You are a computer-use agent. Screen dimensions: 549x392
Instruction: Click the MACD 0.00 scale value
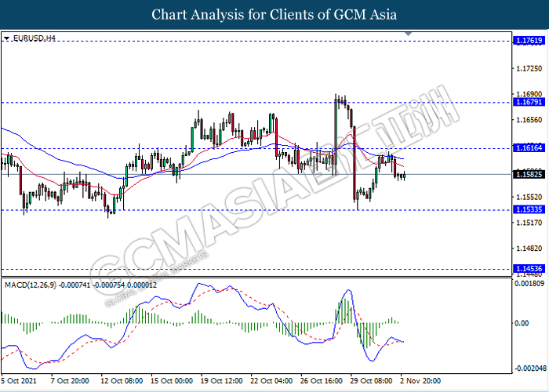point(523,323)
